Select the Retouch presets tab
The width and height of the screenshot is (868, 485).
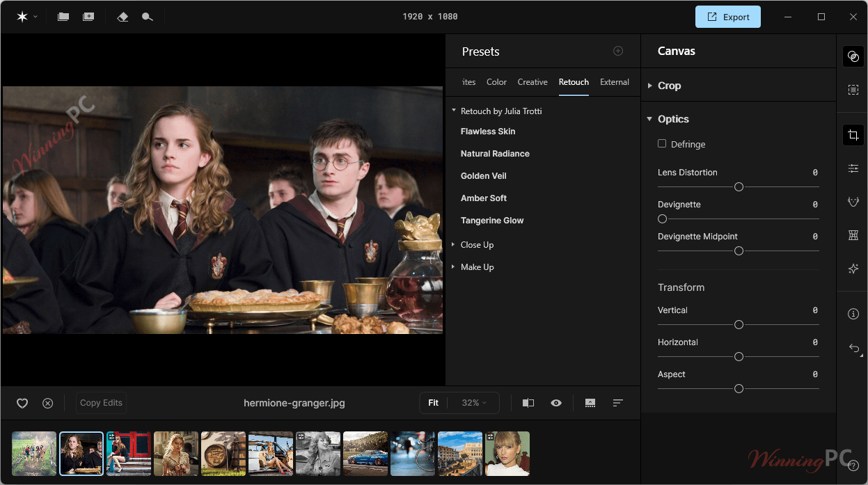[574, 82]
